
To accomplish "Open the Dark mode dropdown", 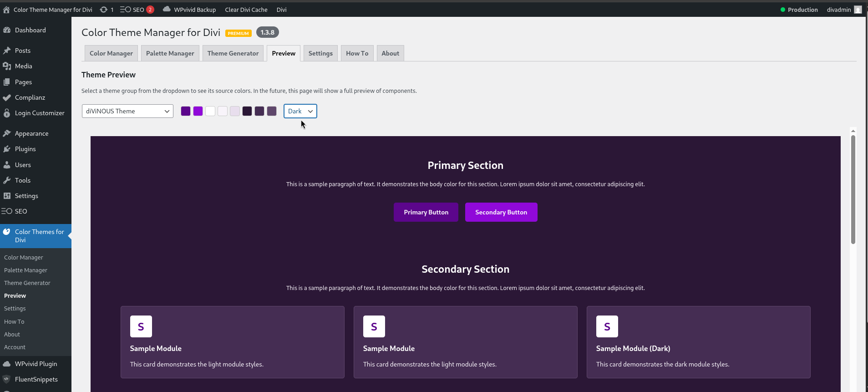I will point(300,111).
